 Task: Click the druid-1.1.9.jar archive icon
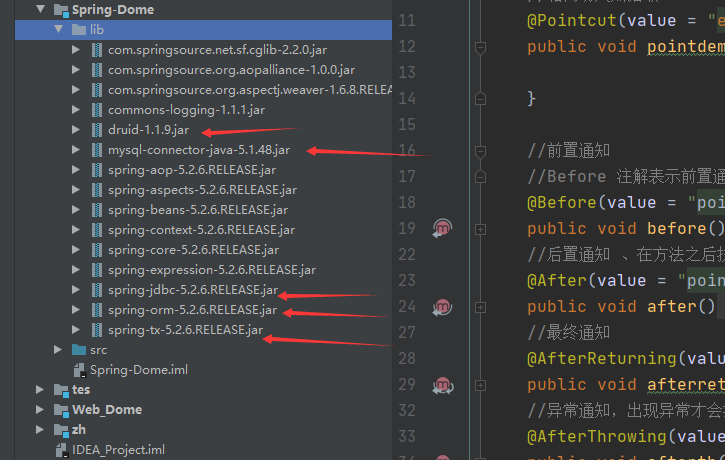97,129
